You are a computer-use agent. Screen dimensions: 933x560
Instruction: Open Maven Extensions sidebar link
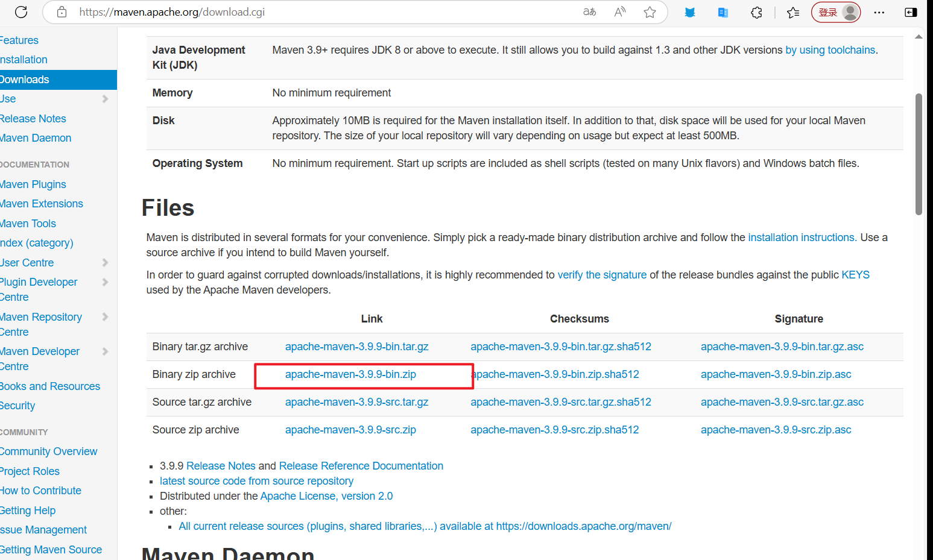(x=42, y=204)
